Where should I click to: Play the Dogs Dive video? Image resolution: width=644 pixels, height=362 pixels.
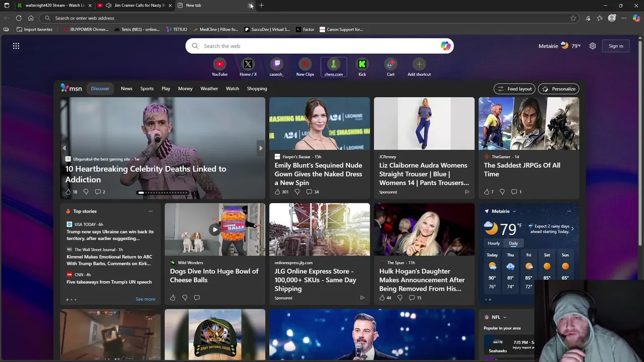click(215, 229)
